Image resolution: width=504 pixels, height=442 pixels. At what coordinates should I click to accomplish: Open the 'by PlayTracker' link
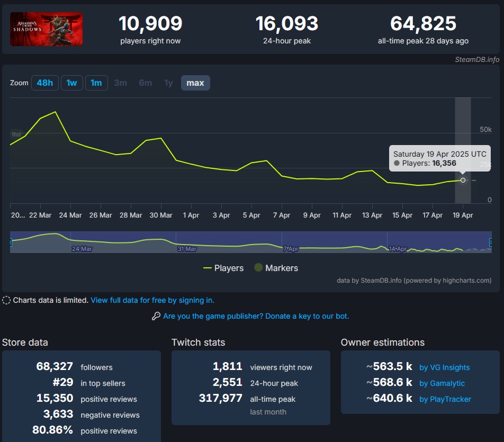click(x=445, y=399)
